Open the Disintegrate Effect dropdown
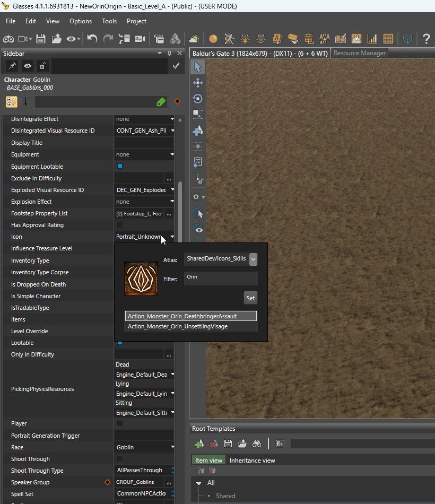The image size is (435, 504). pyautogui.click(x=172, y=119)
